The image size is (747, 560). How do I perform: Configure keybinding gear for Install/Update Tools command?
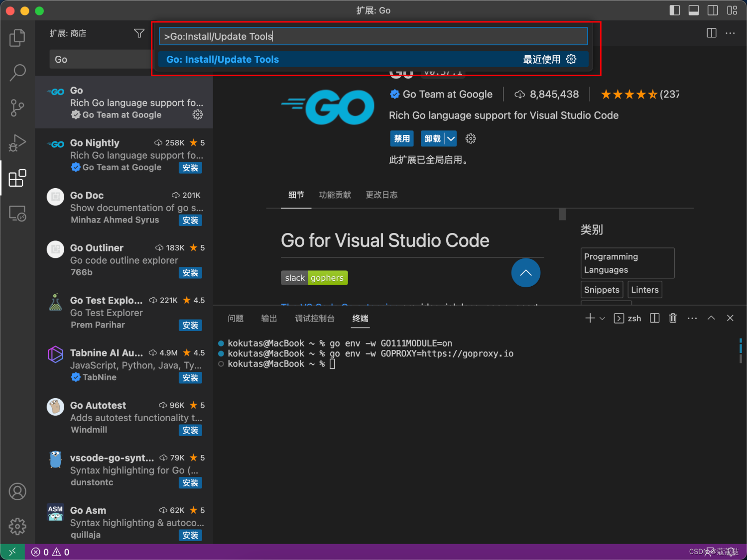point(571,59)
